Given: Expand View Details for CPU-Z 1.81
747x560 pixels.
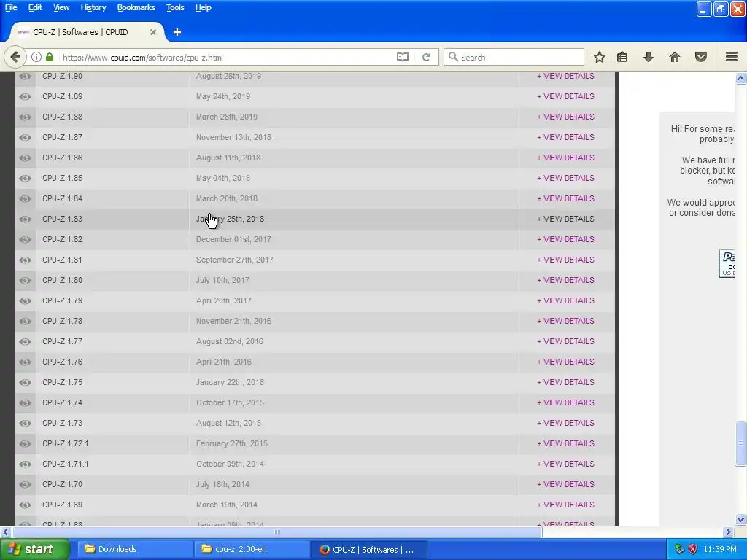Looking at the screenshot, I should 565,260.
